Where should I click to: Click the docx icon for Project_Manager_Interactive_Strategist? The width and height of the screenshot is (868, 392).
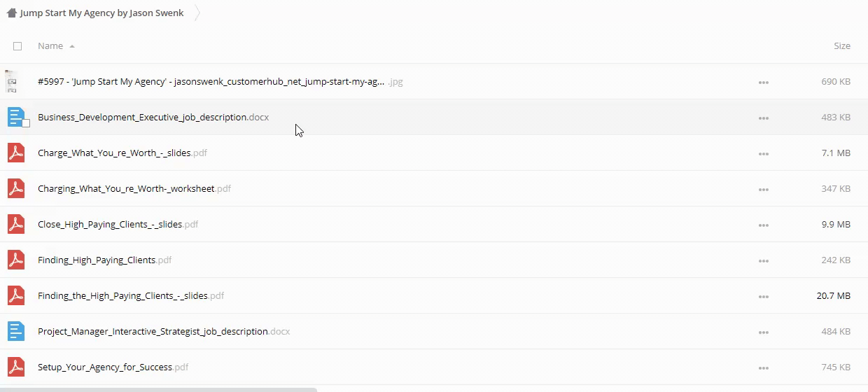15,331
